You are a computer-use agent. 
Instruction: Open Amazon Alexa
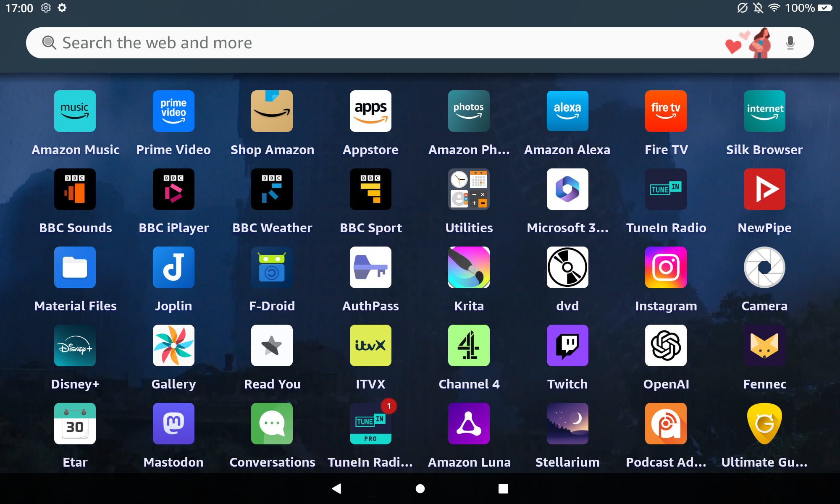(567, 111)
